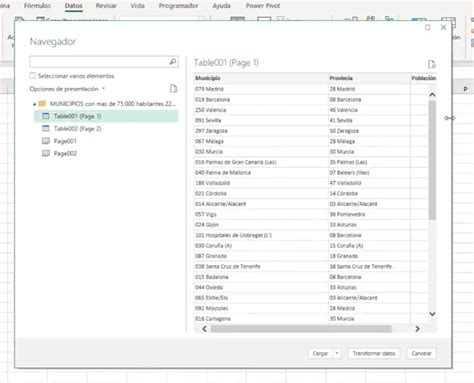The height and width of the screenshot is (383, 474).
Task: Click the Page002 page icon
Action: [46, 153]
